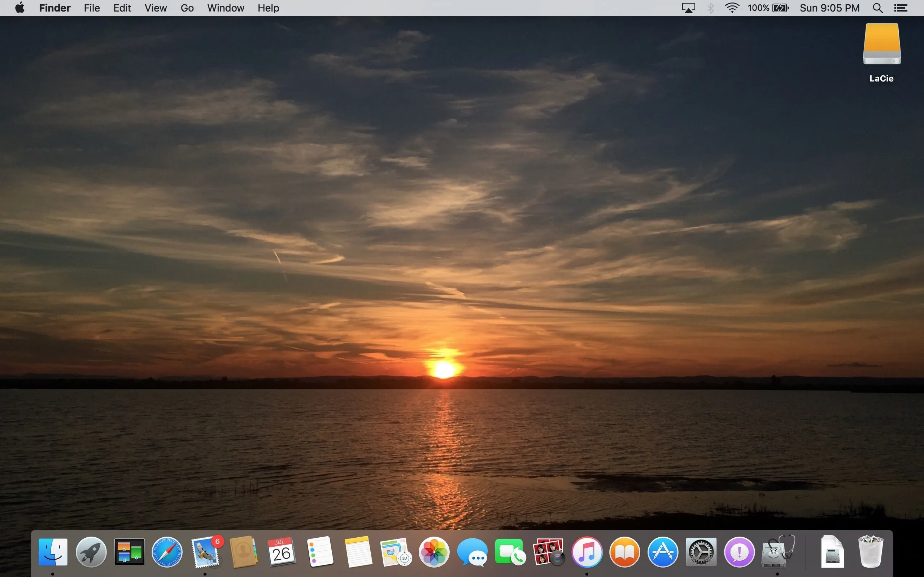Open the View menu

[x=156, y=8]
